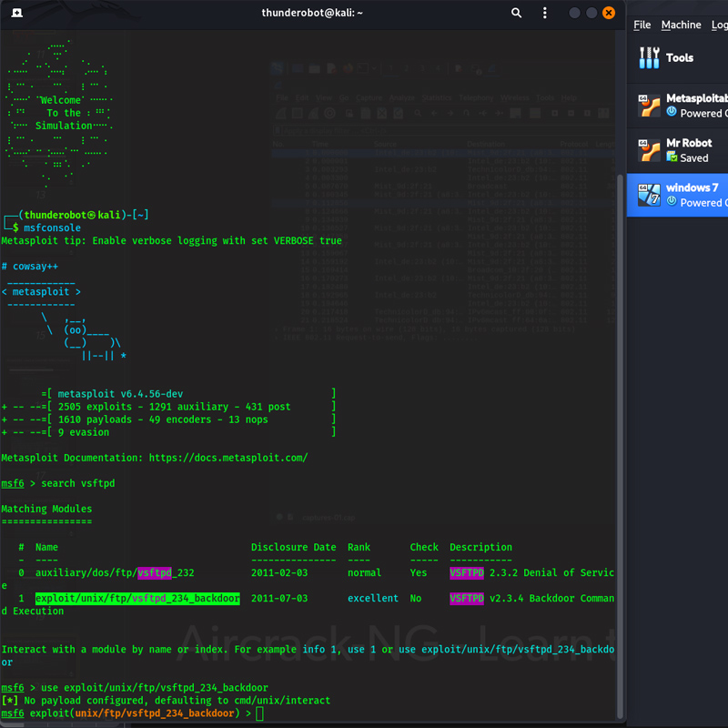Click the highlighted vsftpd_234_backdoor module name
This screenshot has height=728, width=728.
pyautogui.click(x=137, y=598)
